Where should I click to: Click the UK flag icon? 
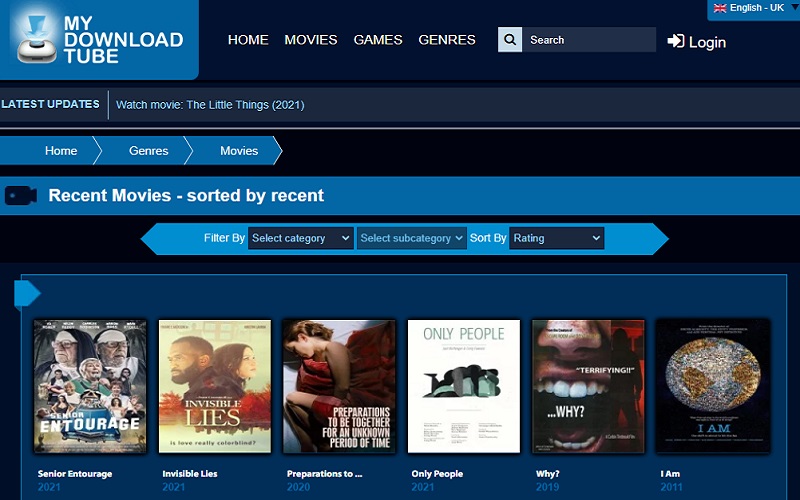(x=720, y=8)
